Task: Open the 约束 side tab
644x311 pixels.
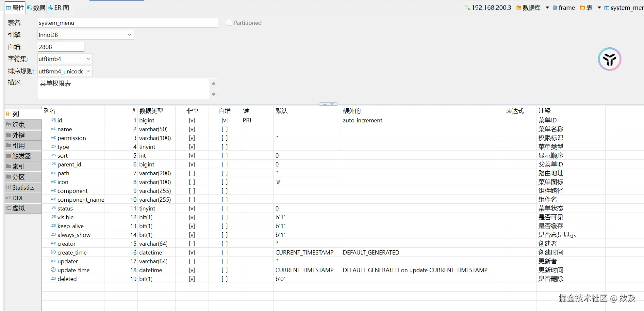Action: click(23, 125)
